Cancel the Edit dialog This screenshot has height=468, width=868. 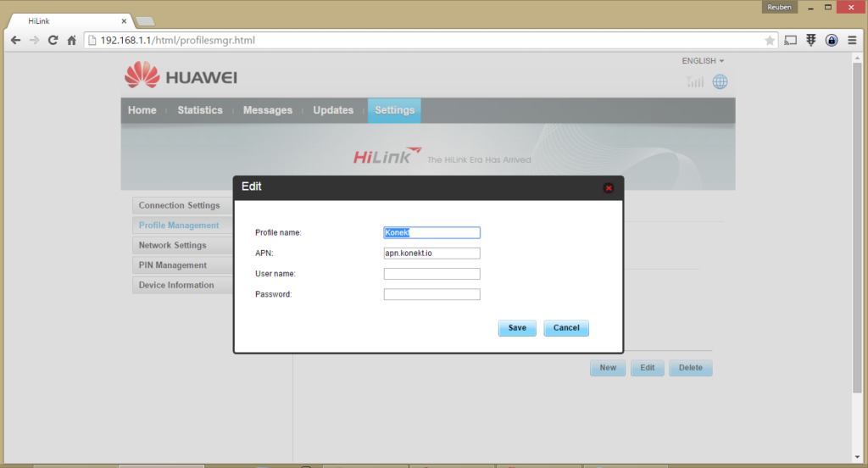point(566,328)
